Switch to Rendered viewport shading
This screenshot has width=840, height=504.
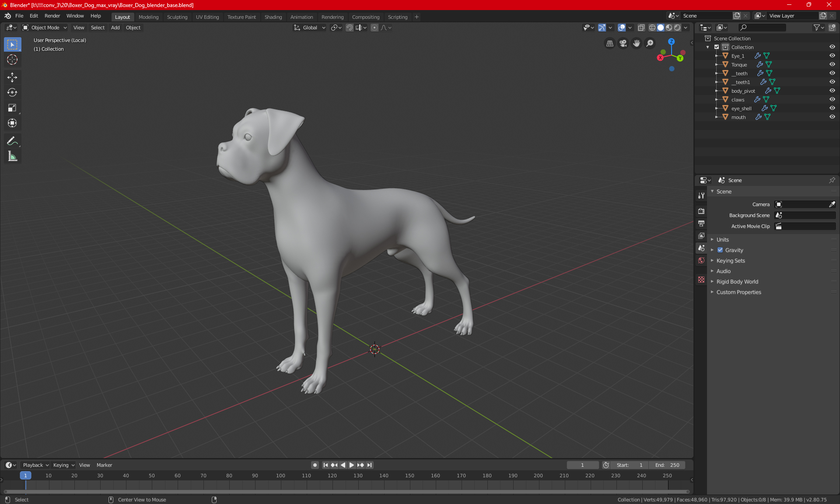click(677, 28)
